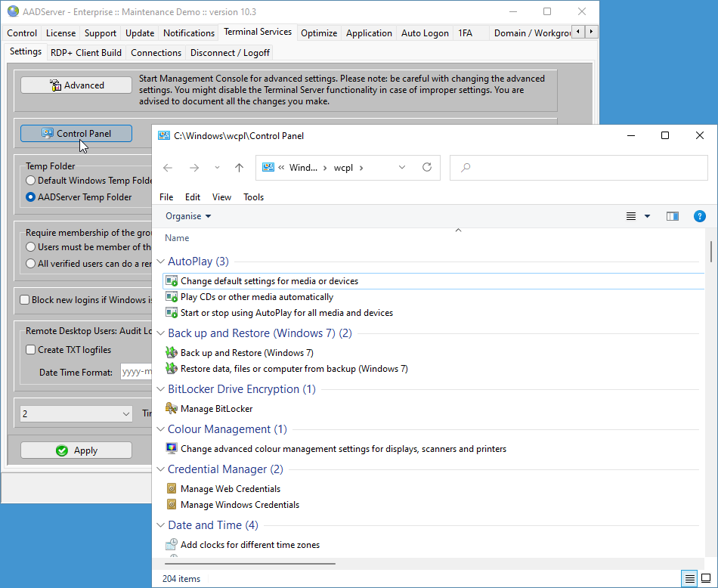Open the colour management display icon
Image resolution: width=718 pixels, height=588 pixels.
click(x=172, y=449)
